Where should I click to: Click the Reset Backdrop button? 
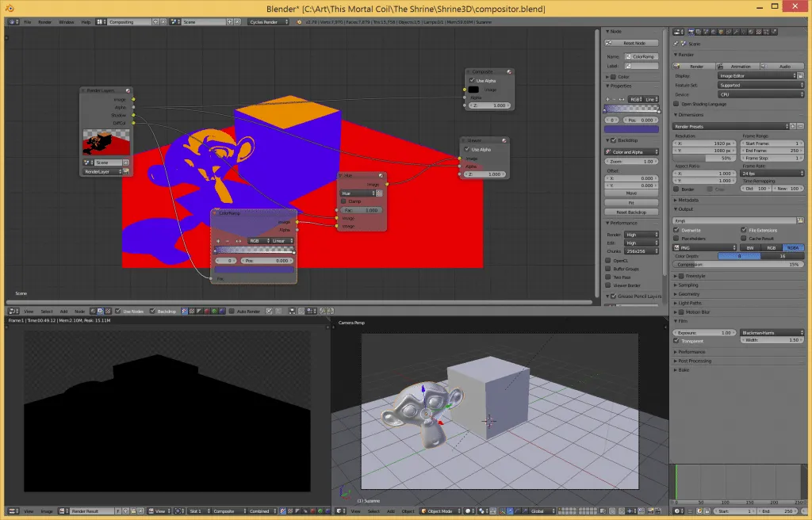(x=630, y=212)
